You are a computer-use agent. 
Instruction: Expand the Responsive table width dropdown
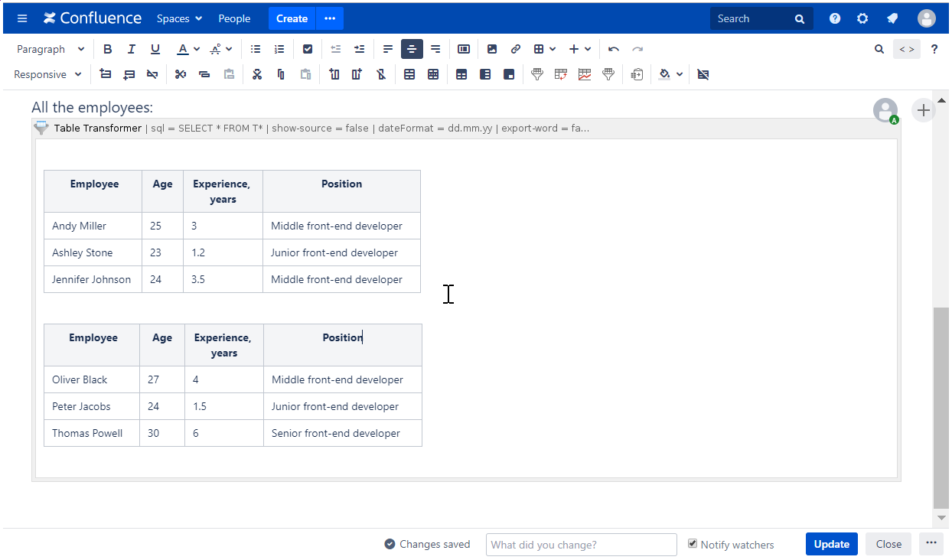point(47,74)
